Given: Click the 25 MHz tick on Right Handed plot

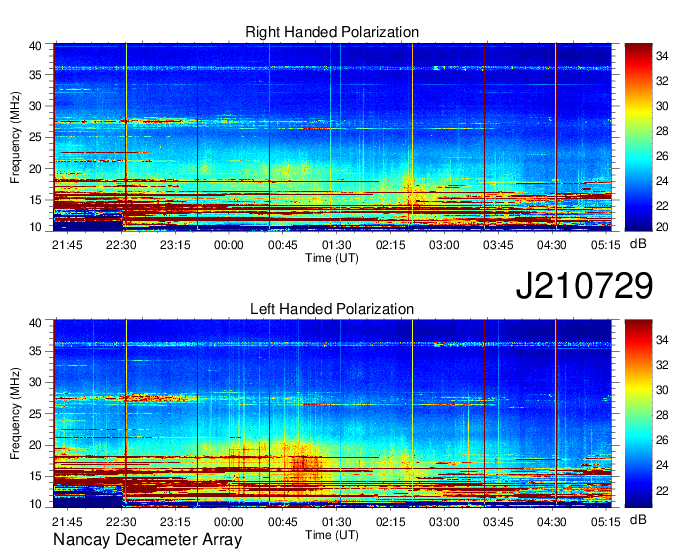Looking at the screenshot, I should point(35,137).
